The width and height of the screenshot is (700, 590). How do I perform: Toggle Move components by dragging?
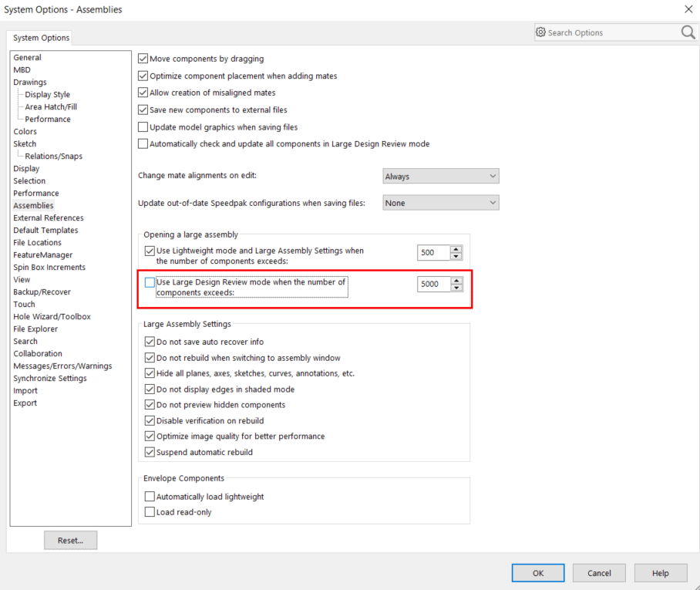pos(143,59)
